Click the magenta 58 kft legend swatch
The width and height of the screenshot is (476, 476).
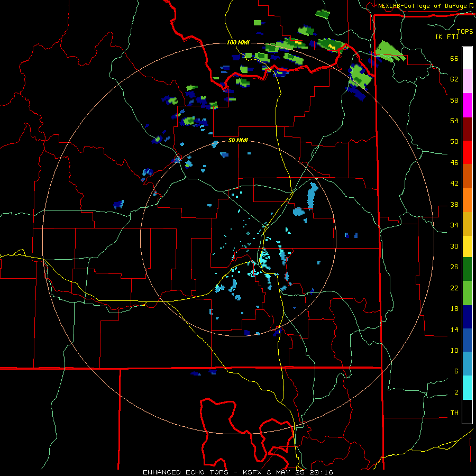coord(467,105)
